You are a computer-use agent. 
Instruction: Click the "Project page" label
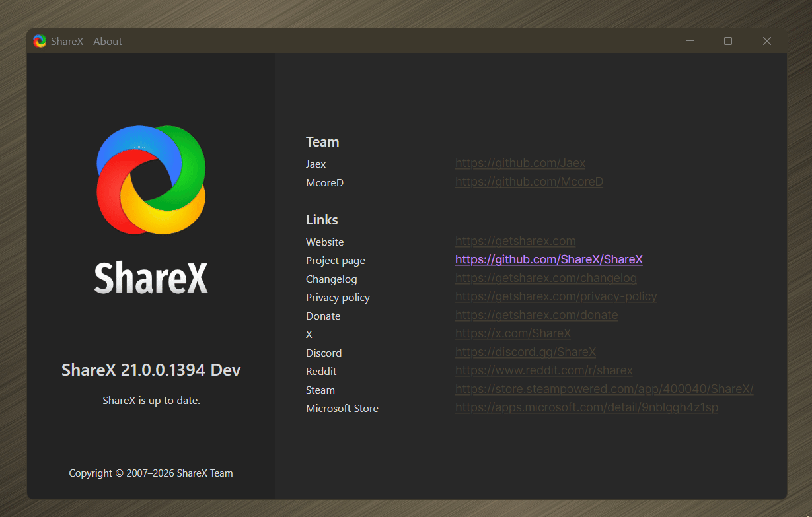[336, 261]
